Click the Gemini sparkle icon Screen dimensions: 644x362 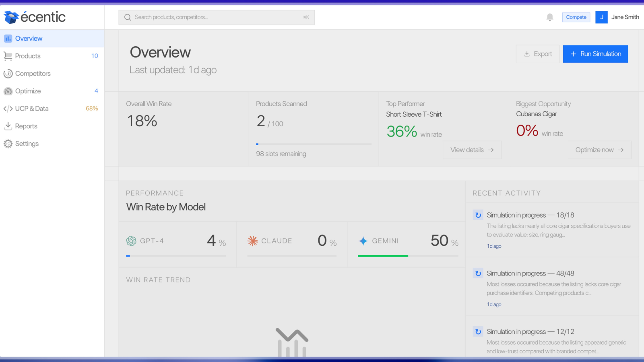(x=363, y=241)
